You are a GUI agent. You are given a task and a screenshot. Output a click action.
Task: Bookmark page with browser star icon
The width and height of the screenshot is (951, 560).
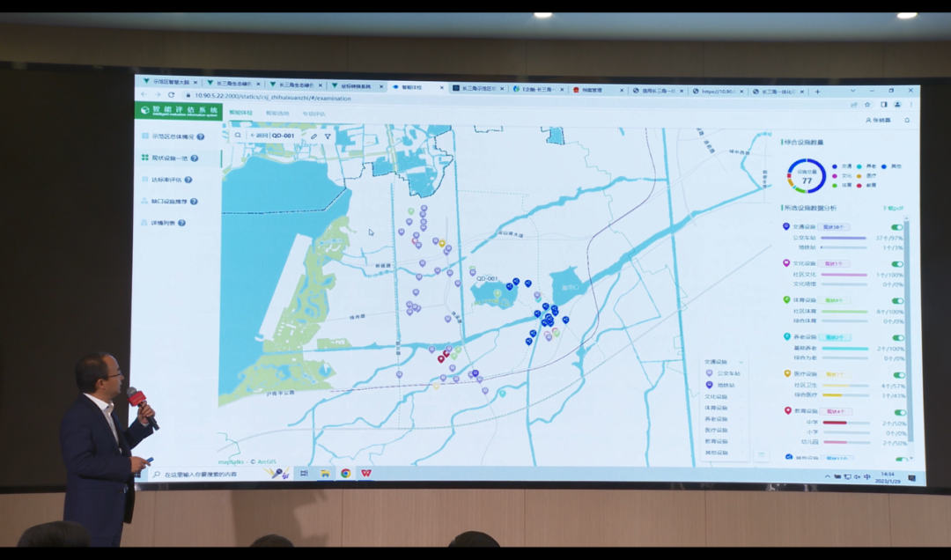[867, 105]
